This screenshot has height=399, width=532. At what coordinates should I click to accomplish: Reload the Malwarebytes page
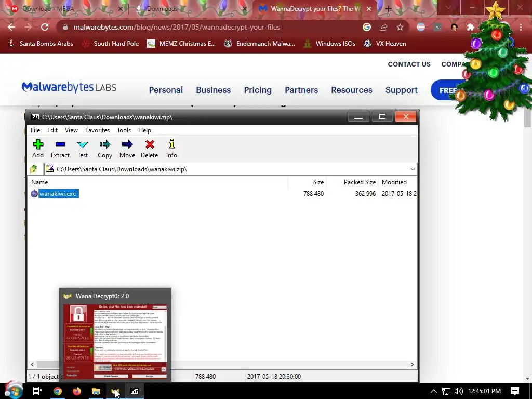tap(45, 27)
